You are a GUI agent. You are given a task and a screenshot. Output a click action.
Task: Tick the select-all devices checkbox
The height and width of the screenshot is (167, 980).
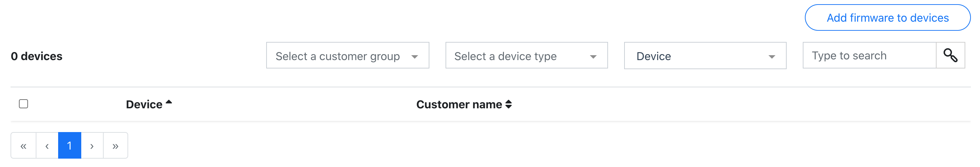(23, 104)
